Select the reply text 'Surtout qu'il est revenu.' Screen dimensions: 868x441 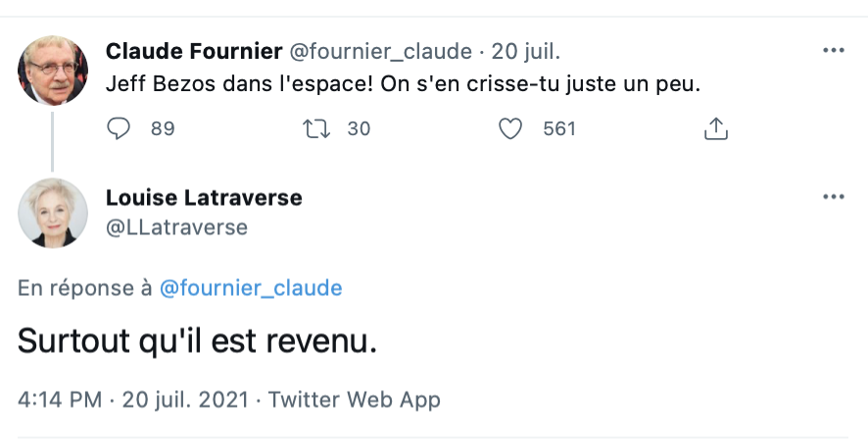coord(197,340)
